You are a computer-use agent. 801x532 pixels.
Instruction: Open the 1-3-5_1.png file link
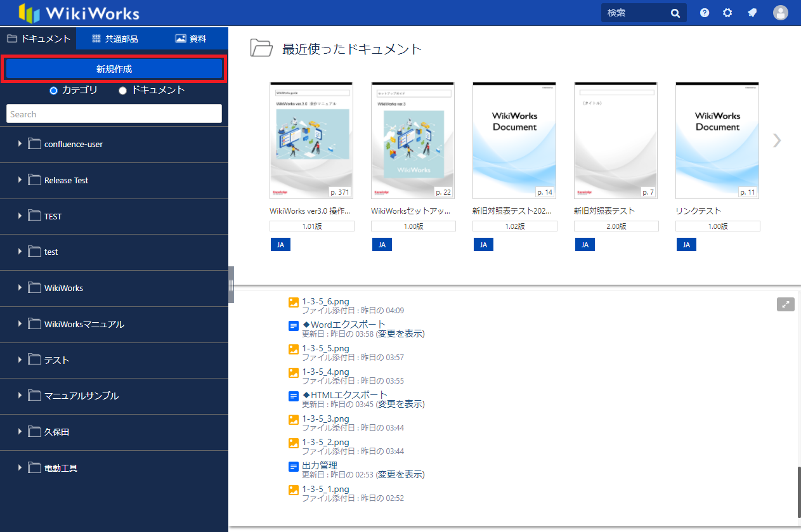click(326, 489)
